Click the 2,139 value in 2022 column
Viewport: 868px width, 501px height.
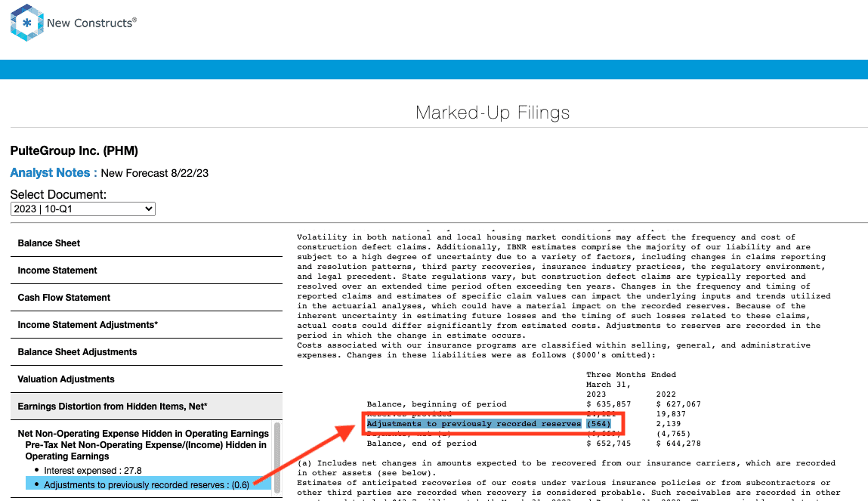[x=669, y=423]
